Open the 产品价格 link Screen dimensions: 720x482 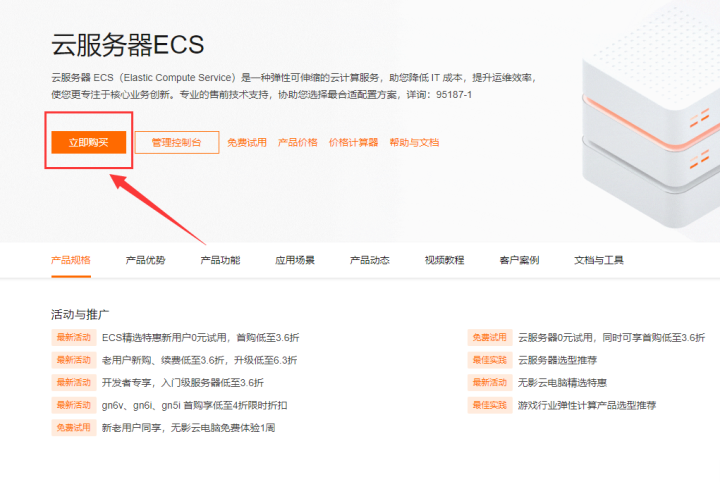298,142
